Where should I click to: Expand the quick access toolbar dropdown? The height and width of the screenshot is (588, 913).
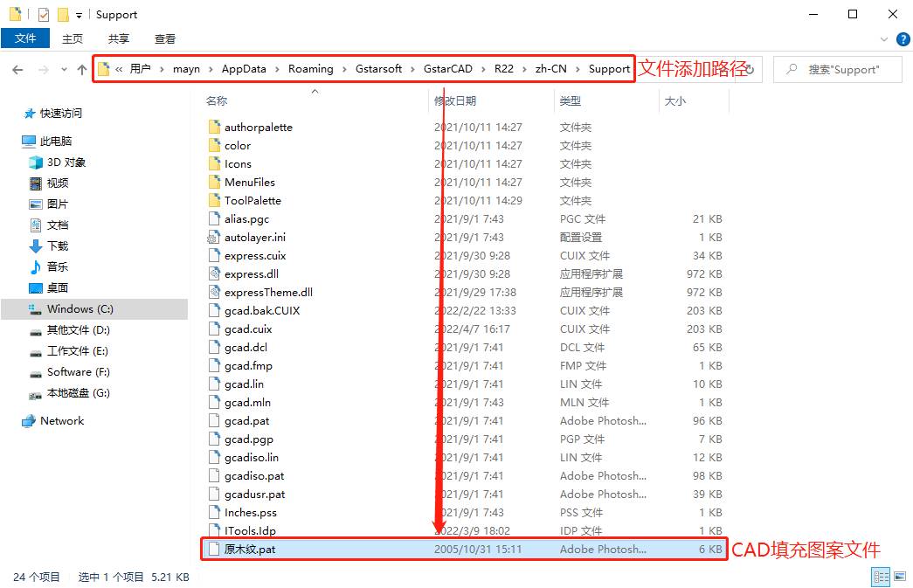point(78,14)
